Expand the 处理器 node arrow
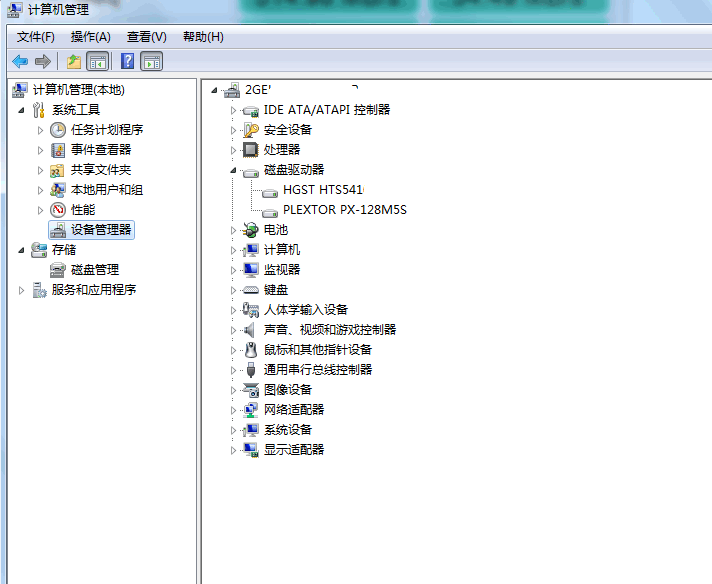The image size is (712, 584). pyautogui.click(x=233, y=150)
